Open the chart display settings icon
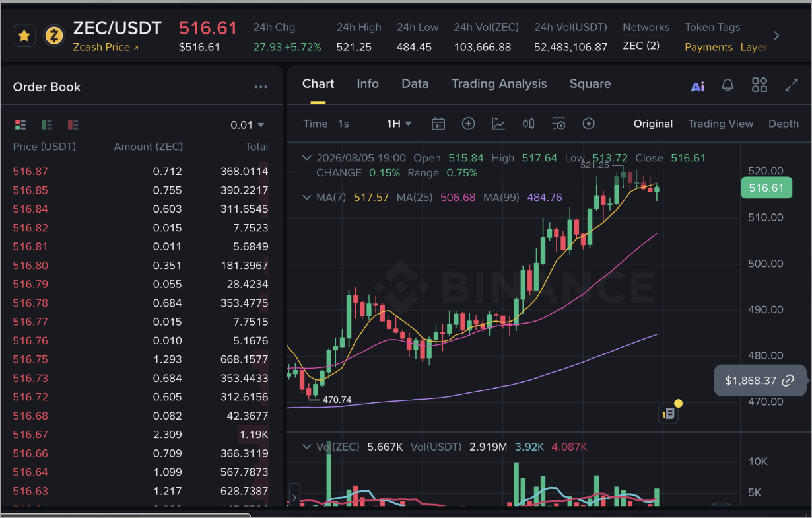 (558, 124)
